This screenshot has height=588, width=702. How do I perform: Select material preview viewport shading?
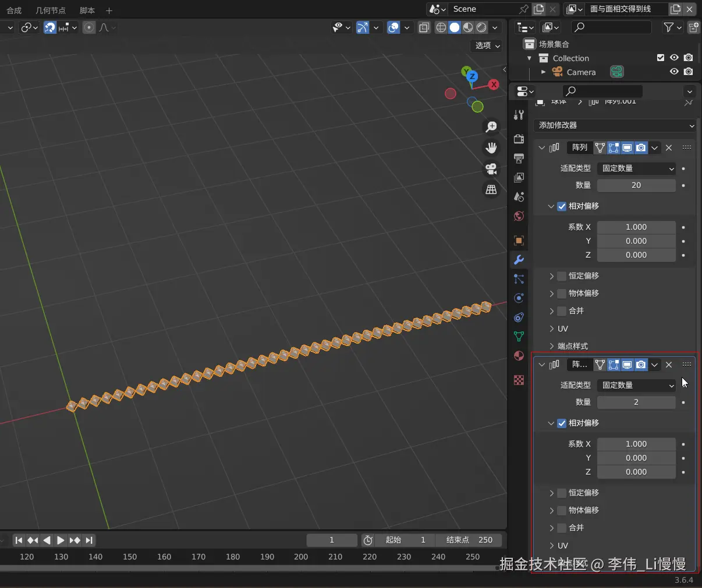(x=468, y=27)
